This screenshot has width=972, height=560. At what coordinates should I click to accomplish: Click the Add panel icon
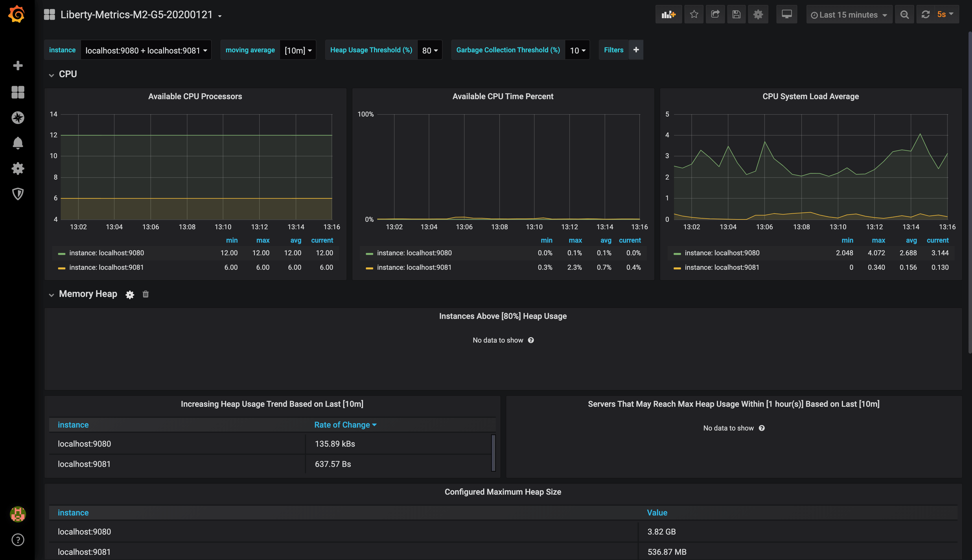[x=668, y=15]
